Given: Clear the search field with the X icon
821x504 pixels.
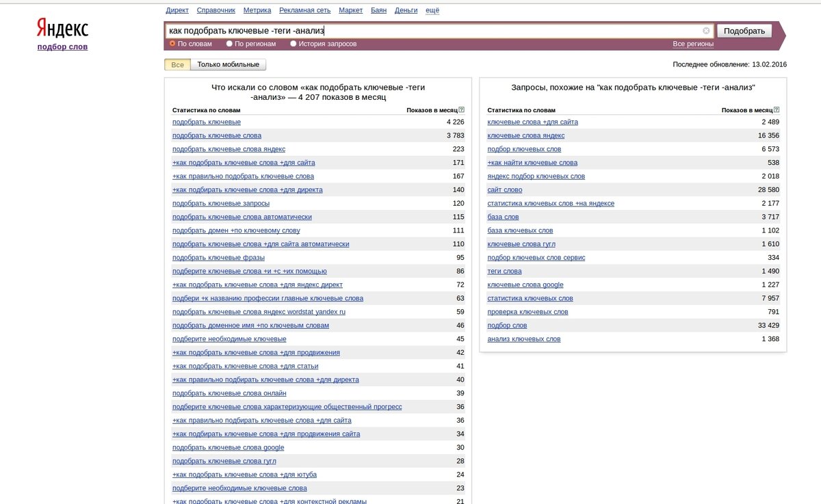Looking at the screenshot, I should click(706, 31).
